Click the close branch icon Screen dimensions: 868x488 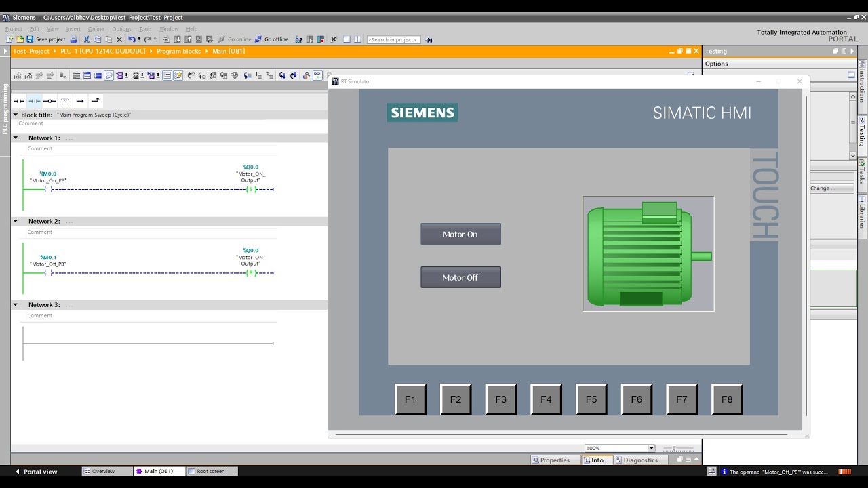(95, 101)
